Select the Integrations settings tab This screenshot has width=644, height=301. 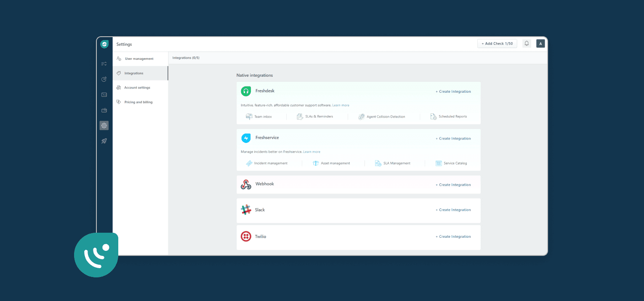[141, 73]
